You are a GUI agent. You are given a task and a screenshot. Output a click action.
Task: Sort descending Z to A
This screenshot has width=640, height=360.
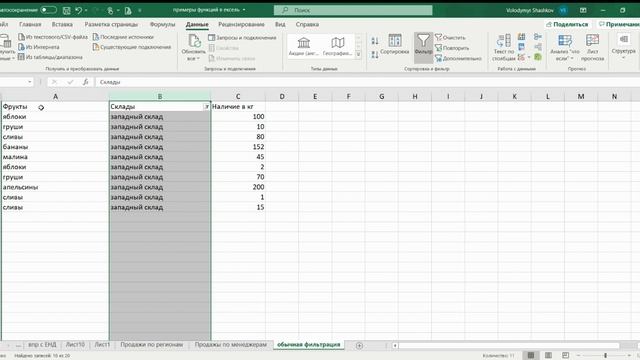click(x=375, y=54)
